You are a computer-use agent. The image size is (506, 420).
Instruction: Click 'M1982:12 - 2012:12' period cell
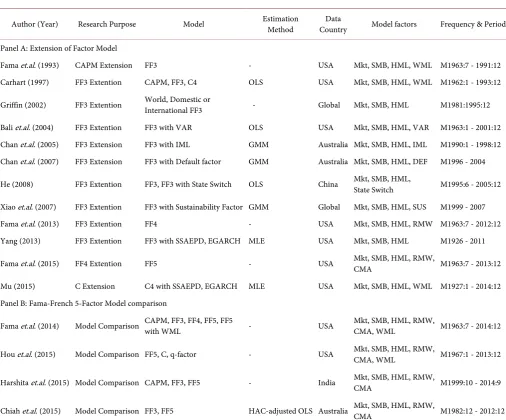(x=472, y=411)
